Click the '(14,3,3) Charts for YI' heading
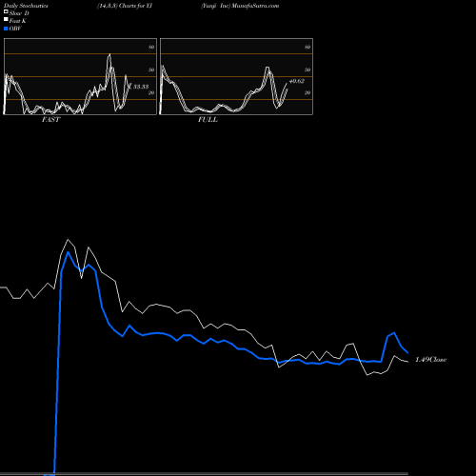Screen dimensions: 476x476 click(125, 6)
